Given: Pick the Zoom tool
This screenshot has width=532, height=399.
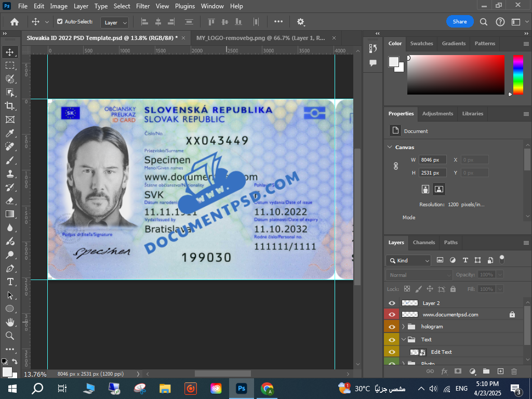Looking at the screenshot, I should coord(10,336).
